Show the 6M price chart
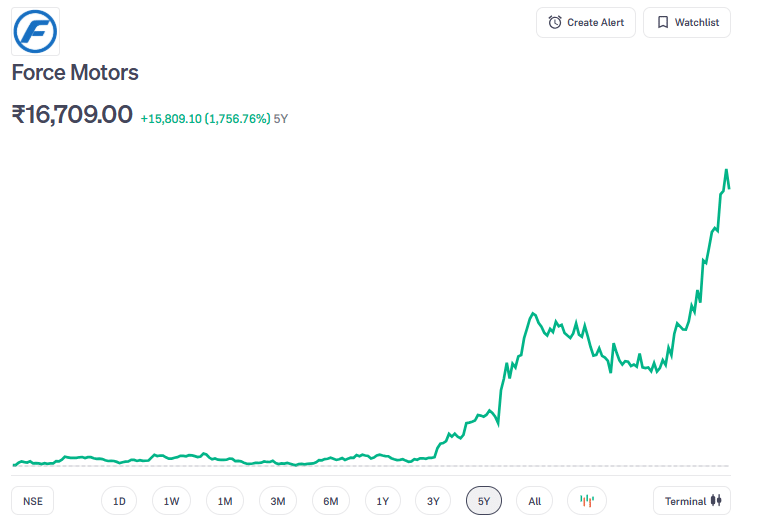The width and height of the screenshot is (758, 528). tap(331, 501)
